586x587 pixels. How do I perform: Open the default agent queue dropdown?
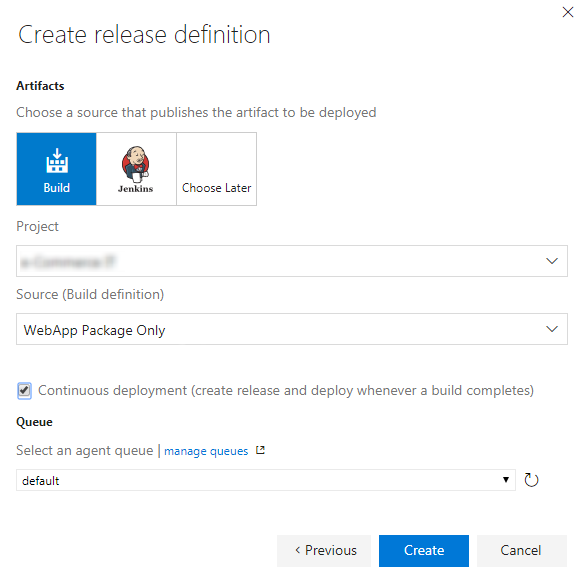(x=266, y=480)
